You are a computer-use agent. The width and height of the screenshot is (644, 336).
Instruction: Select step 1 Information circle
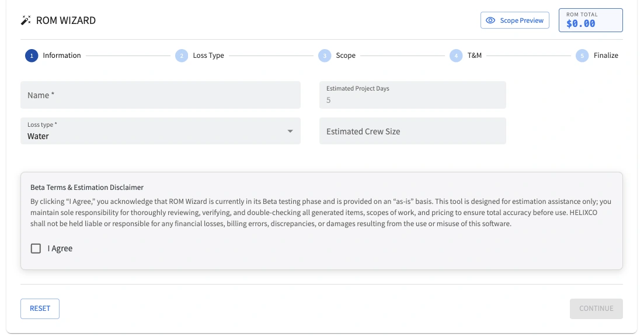coord(32,56)
